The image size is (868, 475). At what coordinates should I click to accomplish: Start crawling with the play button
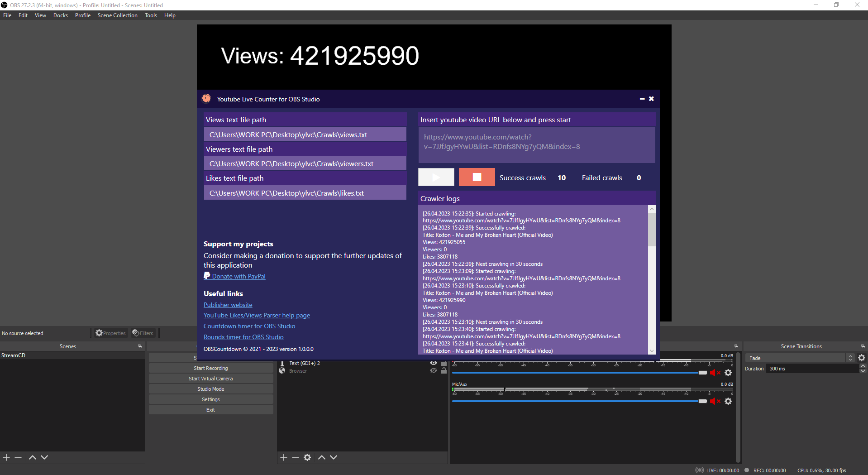click(x=436, y=177)
